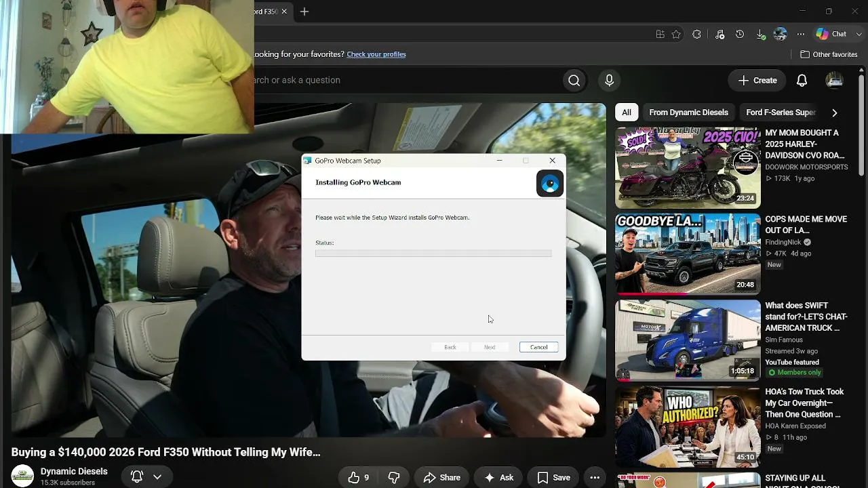Image resolution: width=868 pixels, height=488 pixels.
Task: Open the Other favorites folder
Action: pos(829,54)
